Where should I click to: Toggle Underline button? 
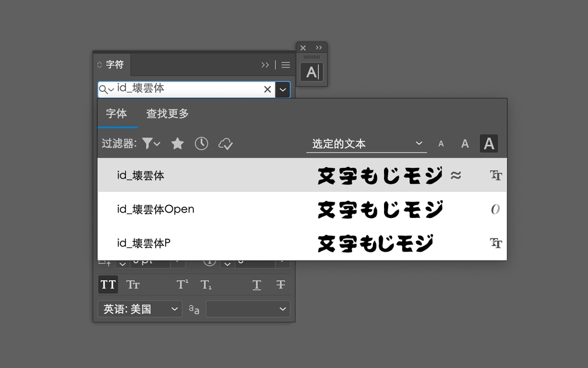[x=256, y=284]
